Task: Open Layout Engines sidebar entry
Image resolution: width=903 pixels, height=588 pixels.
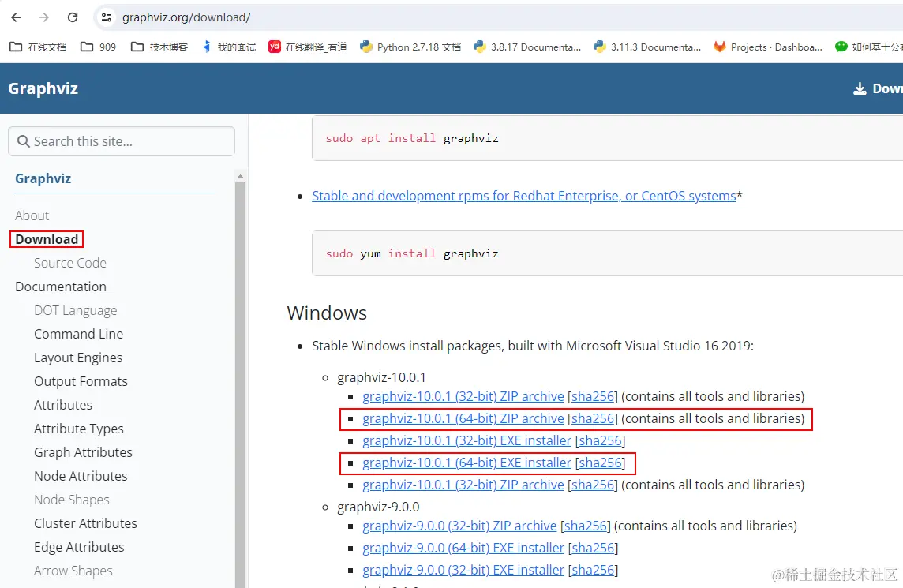Action: click(x=78, y=358)
